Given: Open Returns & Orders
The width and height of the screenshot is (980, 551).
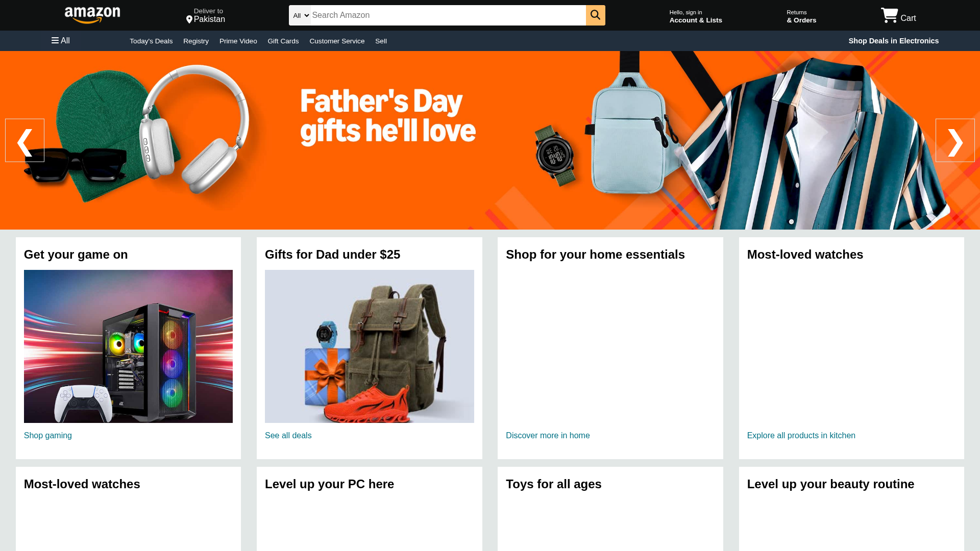Looking at the screenshot, I should pyautogui.click(x=801, y=16).
